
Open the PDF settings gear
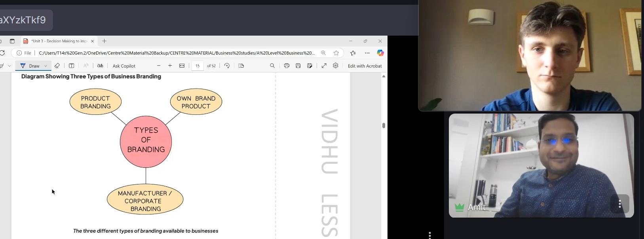[336, 66]
